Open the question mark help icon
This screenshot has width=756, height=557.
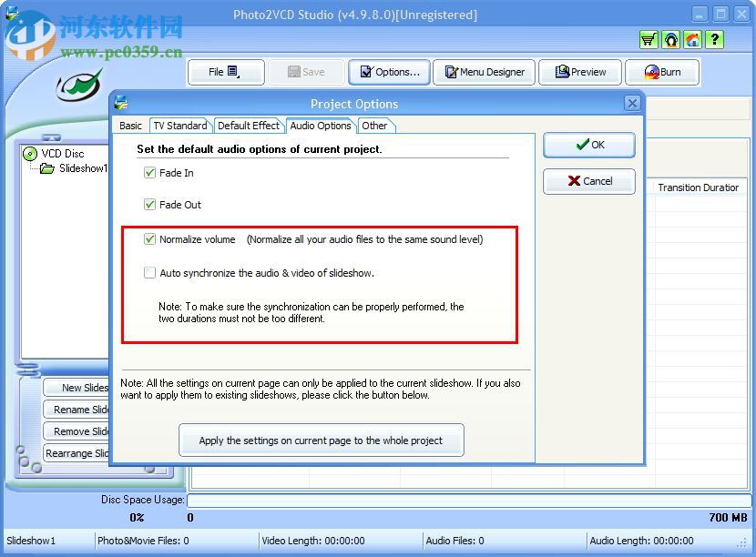[x=714, y=39]
